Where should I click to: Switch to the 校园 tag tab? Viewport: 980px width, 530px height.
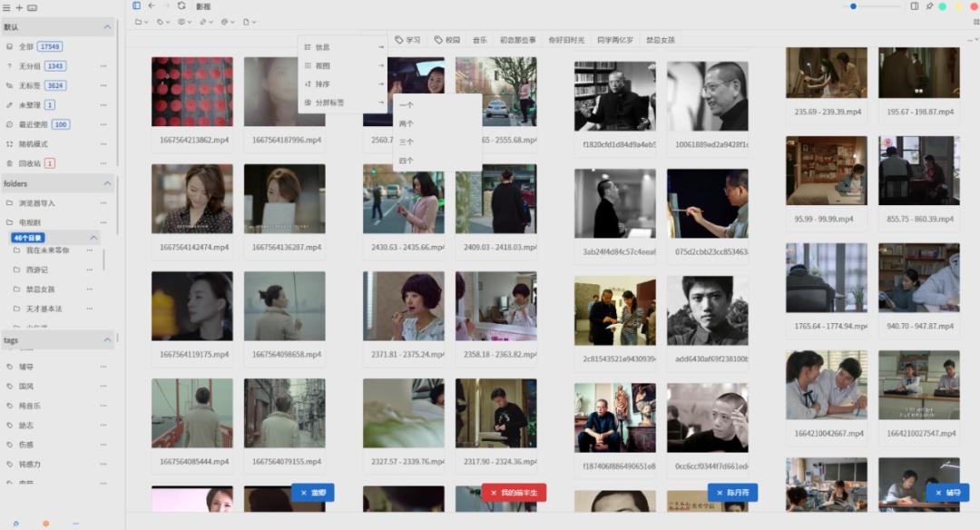point(447,39)
